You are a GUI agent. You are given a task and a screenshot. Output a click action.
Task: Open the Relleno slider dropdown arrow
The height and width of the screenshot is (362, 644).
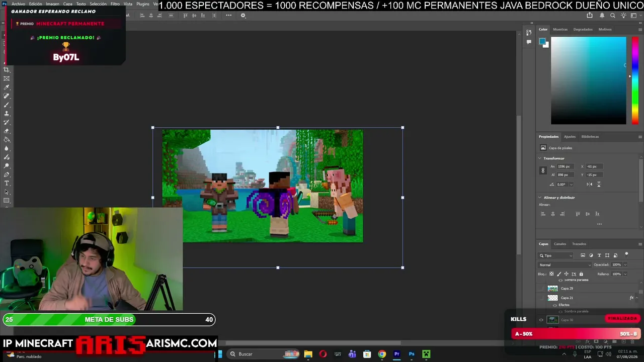point(625,274)
